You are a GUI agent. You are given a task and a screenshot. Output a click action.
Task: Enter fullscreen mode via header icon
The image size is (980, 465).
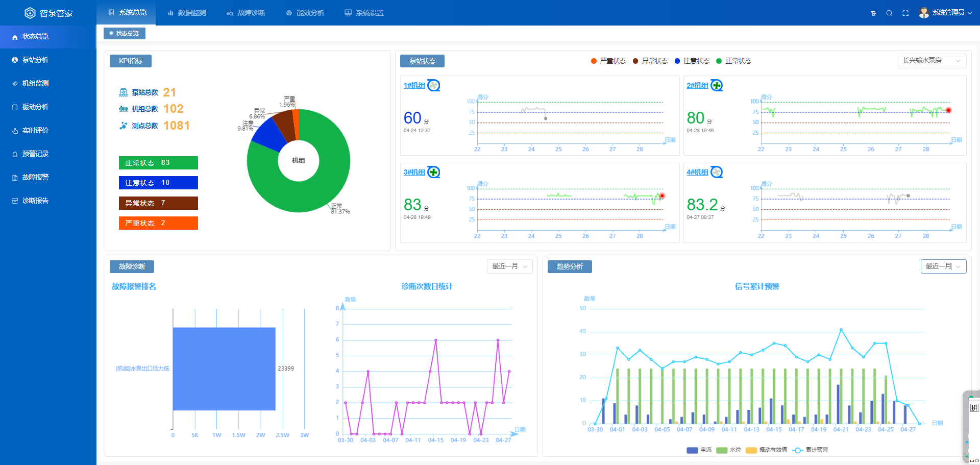[905, 13]
